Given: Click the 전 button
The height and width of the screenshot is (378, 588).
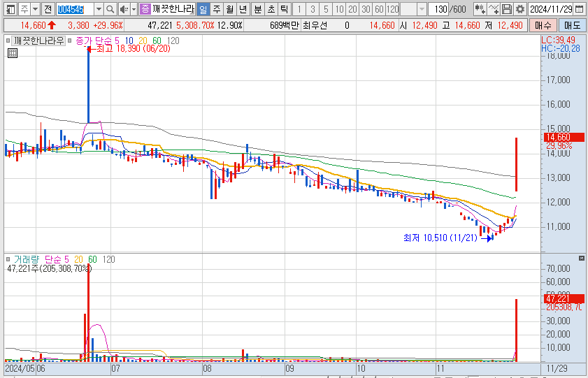Looking at the screenshot, I should point(48,9).
